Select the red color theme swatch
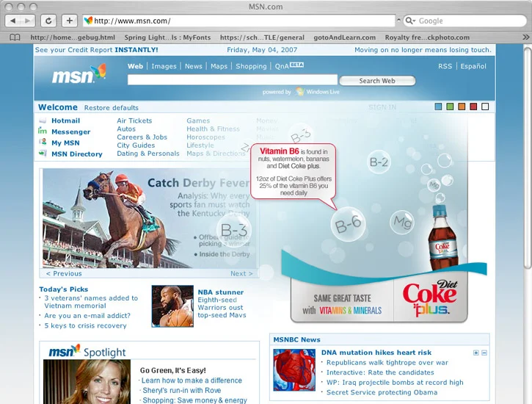Image resolution: width=532 pixels, height=404 pixels. coord(473,107)
